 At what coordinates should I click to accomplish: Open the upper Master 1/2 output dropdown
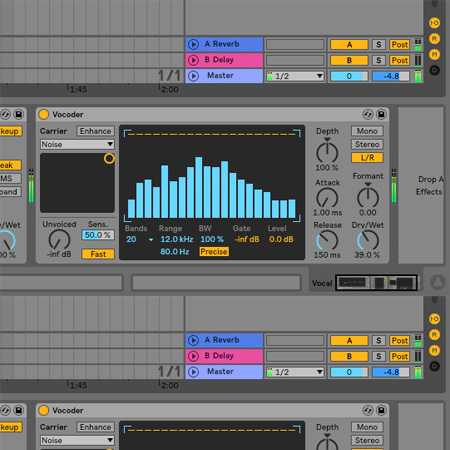tap(295, 76)
